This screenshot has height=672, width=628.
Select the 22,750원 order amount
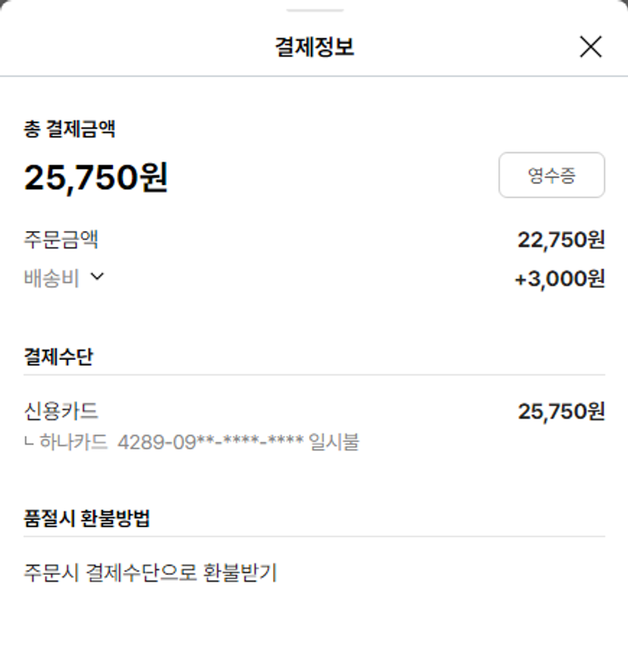click(x=561, y=240)
